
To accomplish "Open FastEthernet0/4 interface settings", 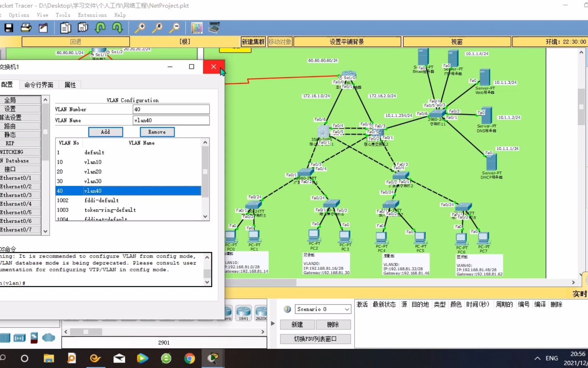I will [20, 204].
